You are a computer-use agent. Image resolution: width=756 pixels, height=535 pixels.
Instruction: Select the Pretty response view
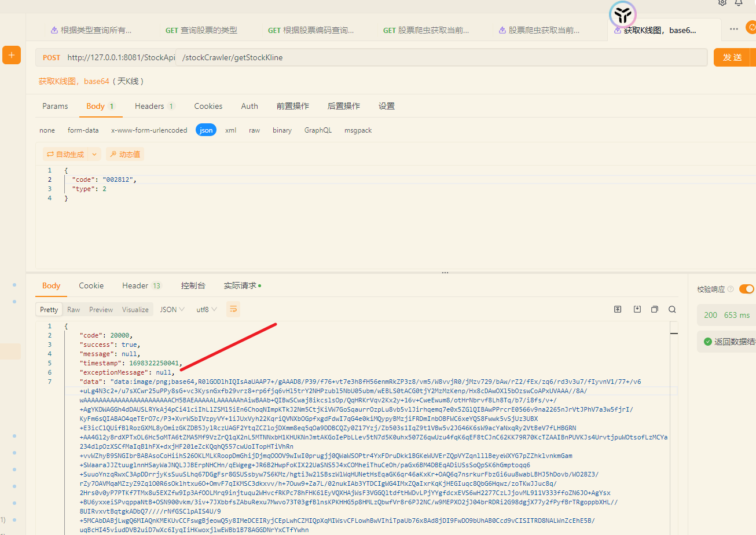coord(49,309)
